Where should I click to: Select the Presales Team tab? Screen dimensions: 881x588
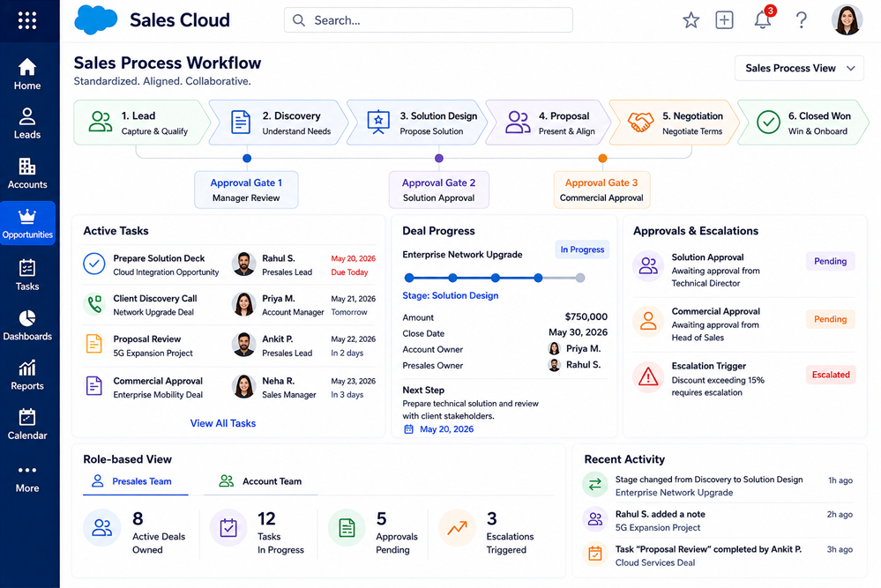coord(135,481)
